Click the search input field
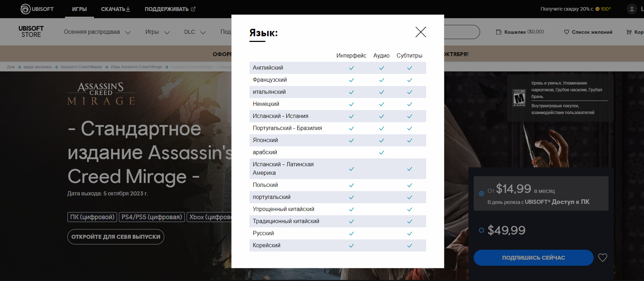The width and height of the screenshot is (644, 281). pos(461,32)
